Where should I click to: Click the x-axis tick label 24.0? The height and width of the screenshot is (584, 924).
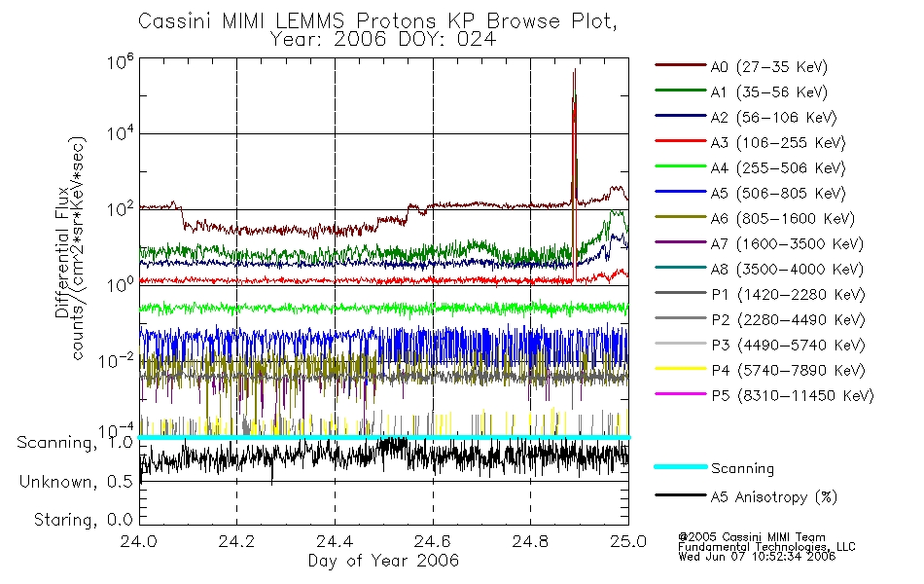(x=139, y=541)
